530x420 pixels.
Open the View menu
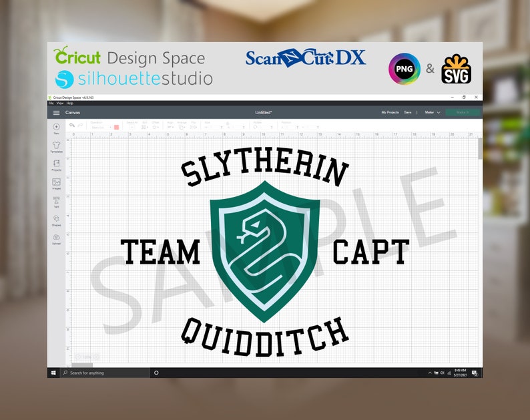(60, 103)
